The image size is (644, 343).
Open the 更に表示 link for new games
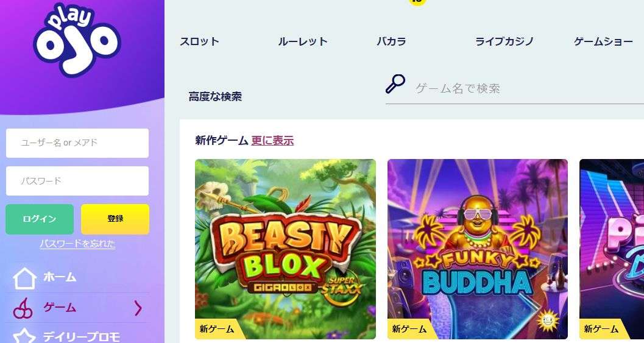[273, 141]
